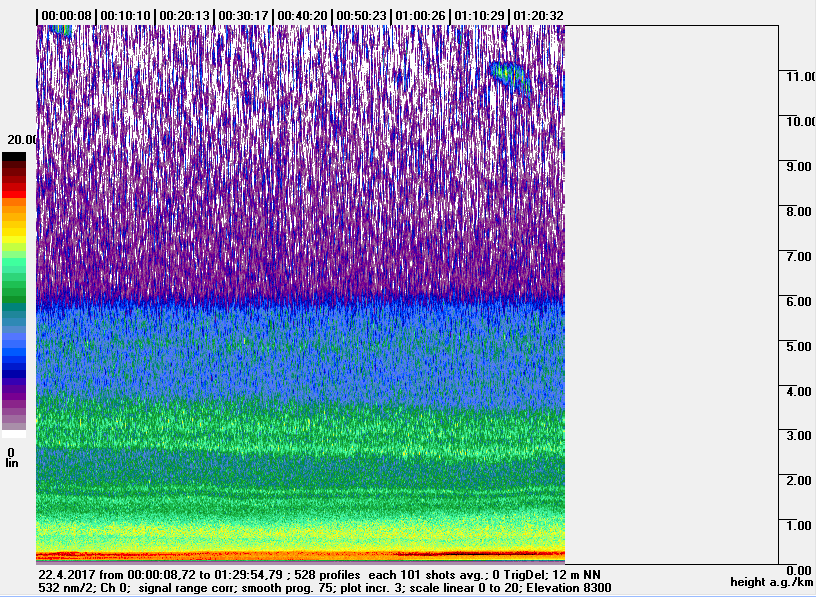The image size is (816, 597).
Task: Pick the black swatch atop the color scale
Action: [14, 157]
